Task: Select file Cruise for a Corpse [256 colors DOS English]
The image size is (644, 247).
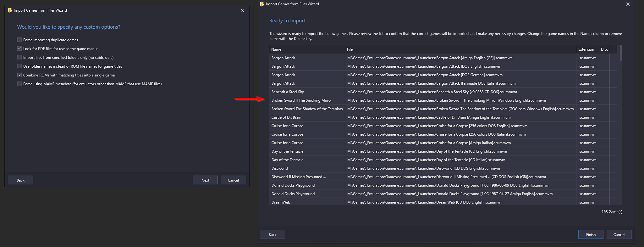Action: pos(460,126)
